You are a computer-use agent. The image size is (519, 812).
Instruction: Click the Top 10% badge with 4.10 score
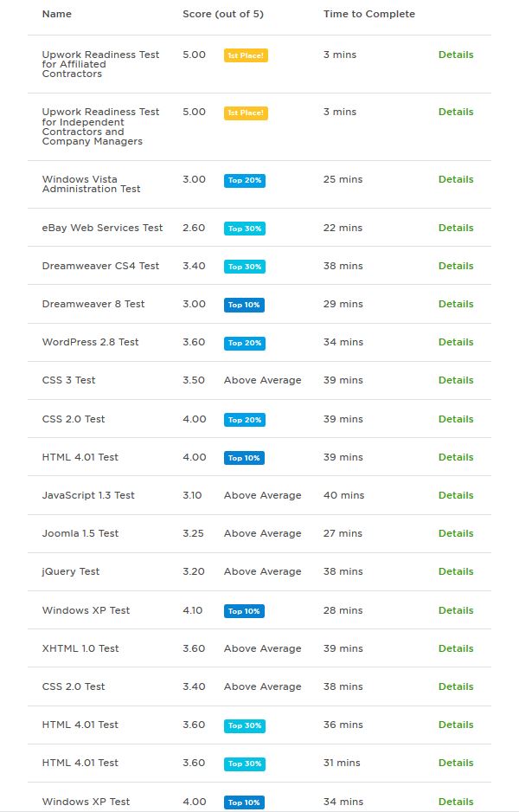pos(244,611)
